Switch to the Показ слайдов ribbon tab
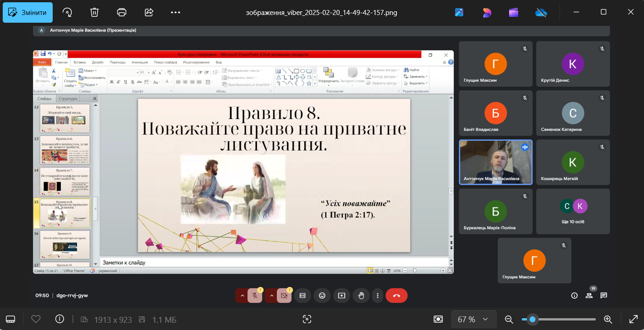644x330 pixels. [165, 62]
